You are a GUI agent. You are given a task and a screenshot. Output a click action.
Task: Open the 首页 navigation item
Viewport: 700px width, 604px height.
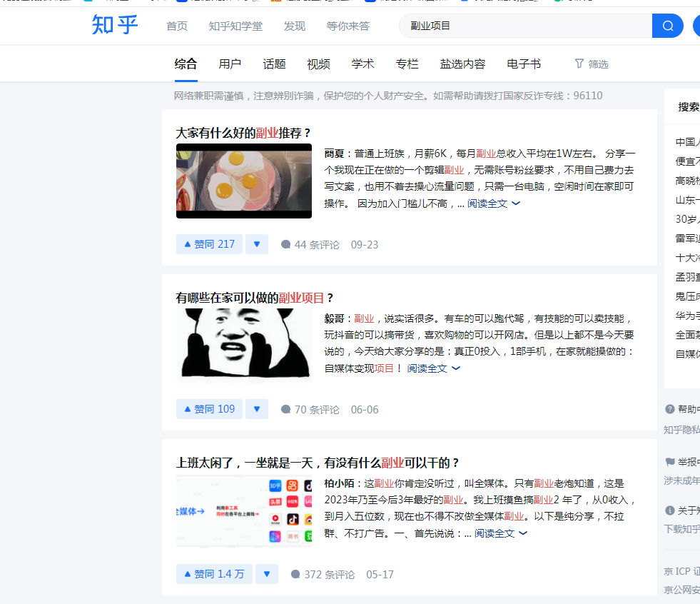tap(176, 26)
